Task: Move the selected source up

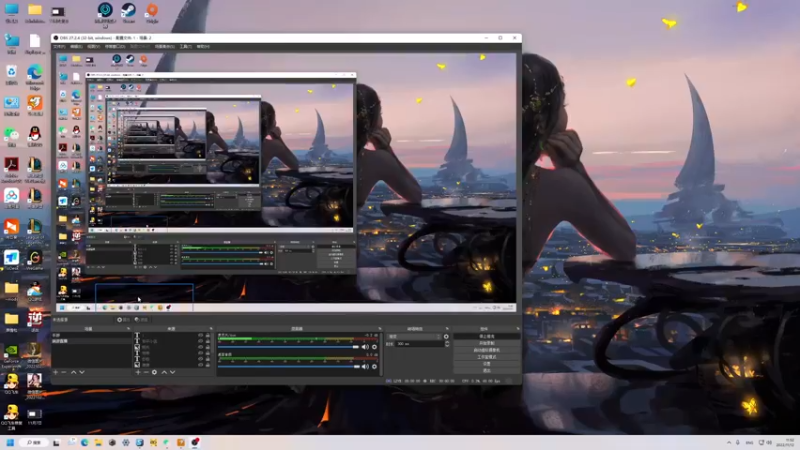Action: (164, 372)
